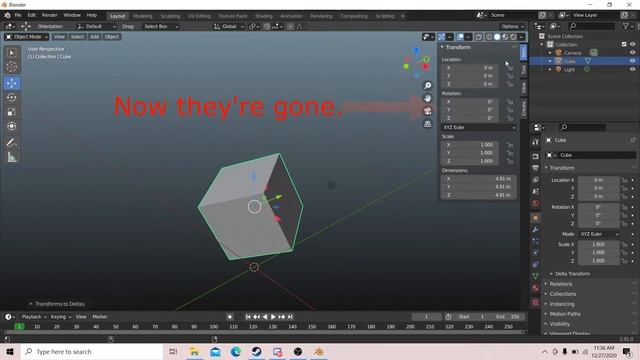Screen dimensions: 640x360
Task: Toggle camera view icon in viewport
Action: tap(427, 111)
